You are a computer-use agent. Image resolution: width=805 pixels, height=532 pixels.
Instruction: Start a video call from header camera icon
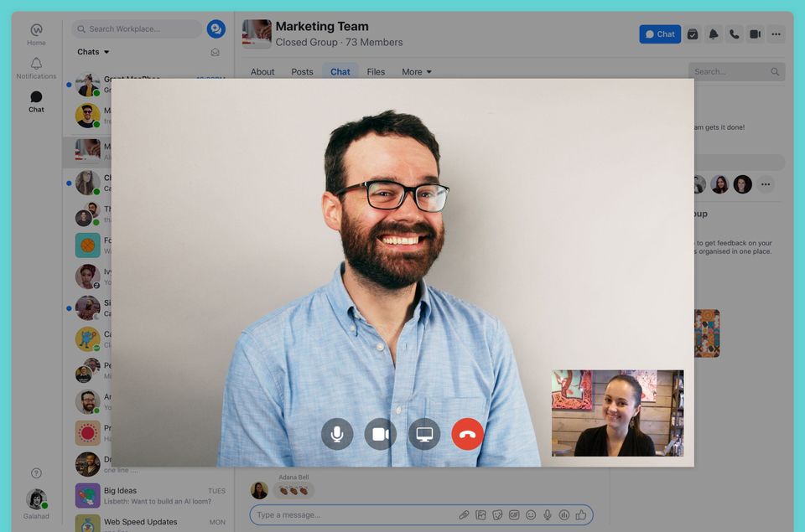pos(756,34)
